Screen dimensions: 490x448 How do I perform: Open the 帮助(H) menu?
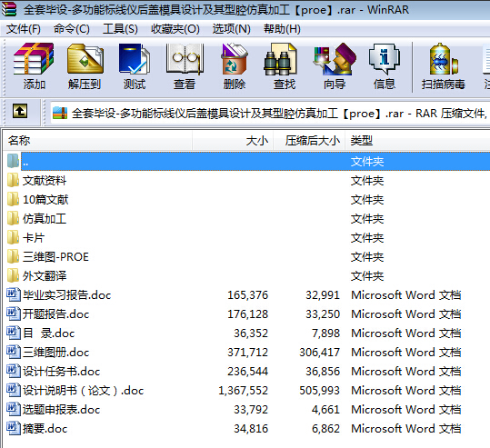click(282, 29)
